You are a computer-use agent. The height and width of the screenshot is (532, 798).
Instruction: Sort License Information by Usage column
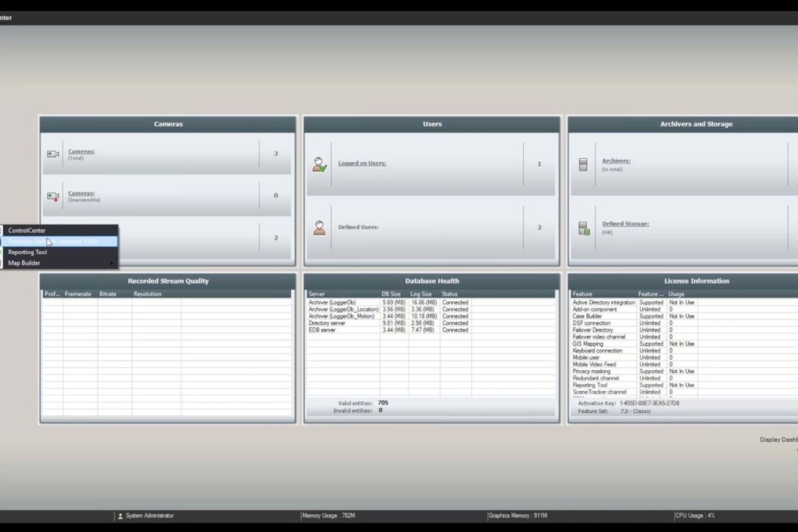click(x=676, y=294)
